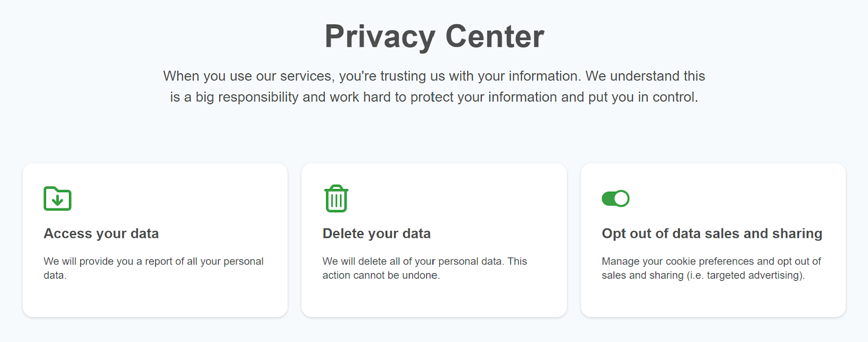Click the folder download icon above Access your data
The width and height of the screenshot is (868, 342).
[x=57, y=199]
